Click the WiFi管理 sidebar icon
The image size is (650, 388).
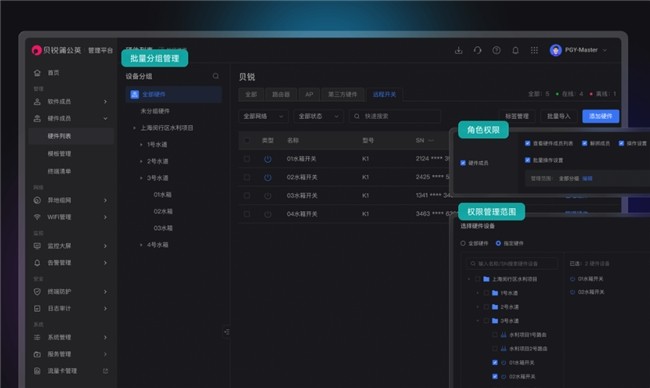37,217
